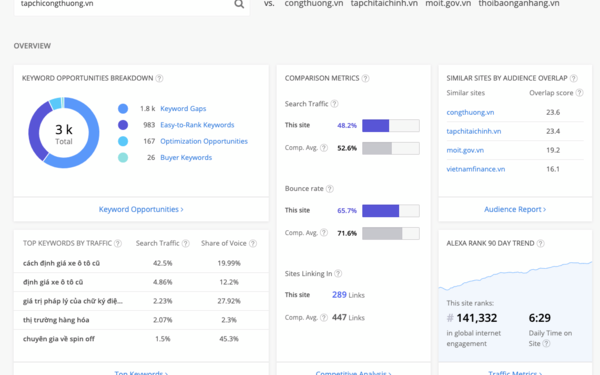Open the Optimization Opportunities link
The image size is (600, 375).
[204, 141]
